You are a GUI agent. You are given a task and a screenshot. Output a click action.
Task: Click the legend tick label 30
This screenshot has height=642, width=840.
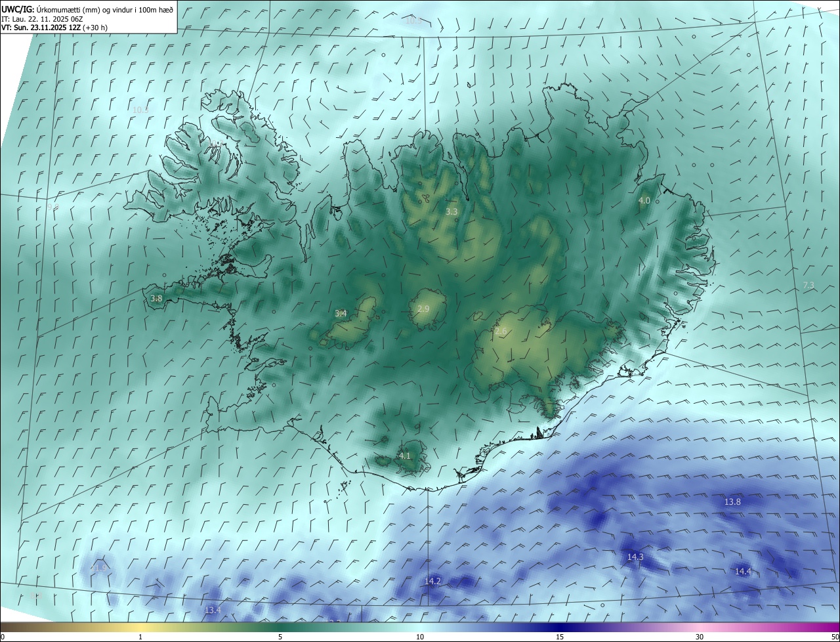pyautogui.click(x=700, y=637)
